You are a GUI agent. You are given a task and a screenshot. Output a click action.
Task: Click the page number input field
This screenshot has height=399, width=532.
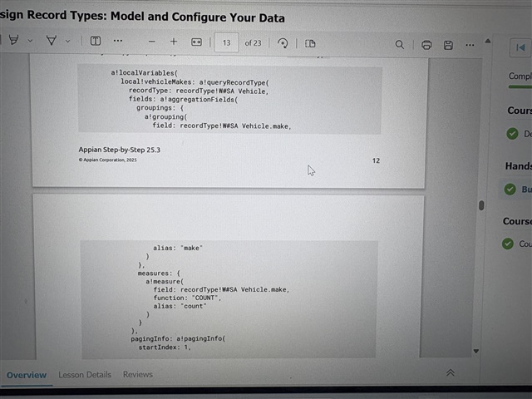pyautogui.click(x=226, y=42)
